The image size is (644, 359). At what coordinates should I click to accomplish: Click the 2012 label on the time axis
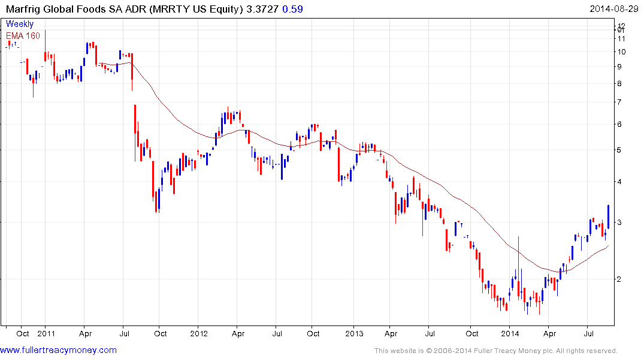tap(199, 333)
